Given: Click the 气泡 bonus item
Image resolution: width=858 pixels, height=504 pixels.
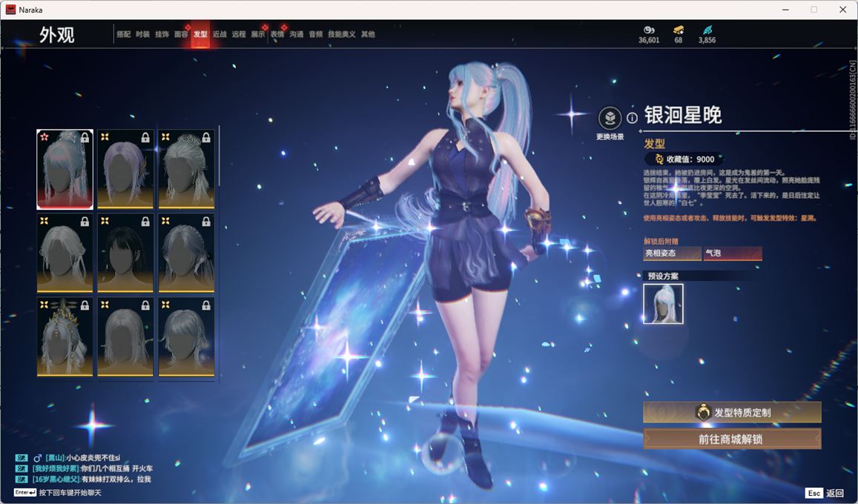Looking at the screenshot, I should pyautogui.click(x=733, y=253).
